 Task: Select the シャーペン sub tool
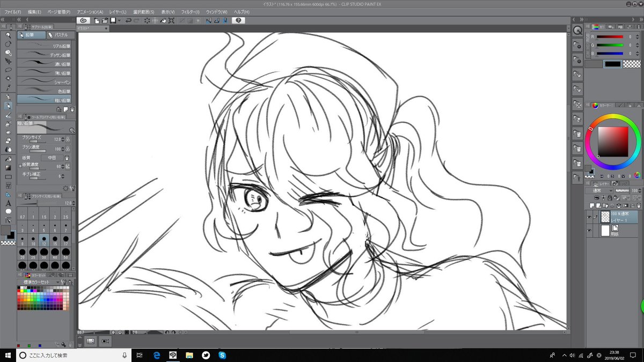click(x=44, y=82)
